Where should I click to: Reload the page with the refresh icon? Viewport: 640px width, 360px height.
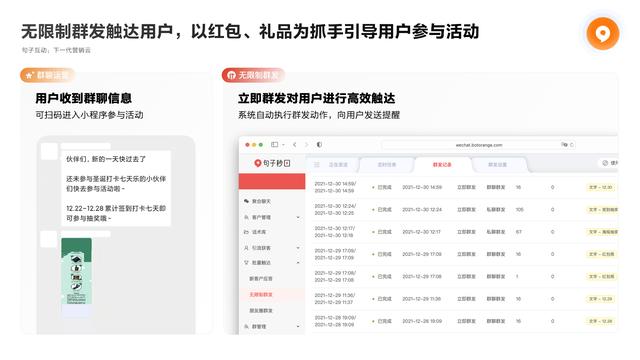pos(572,144)
